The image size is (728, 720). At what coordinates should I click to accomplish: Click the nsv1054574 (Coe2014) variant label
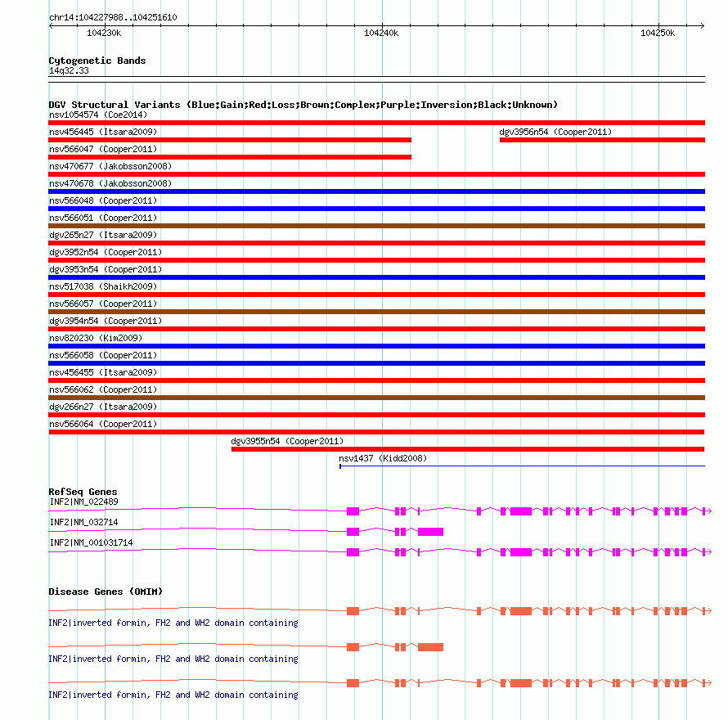[98, 115]
